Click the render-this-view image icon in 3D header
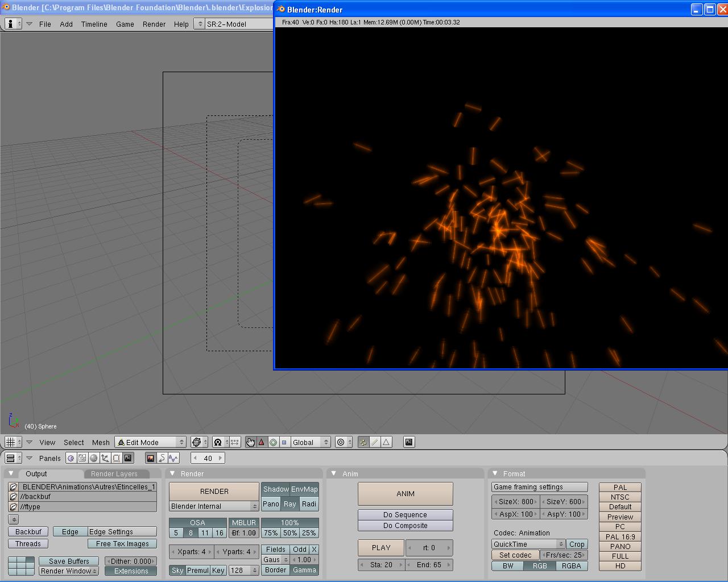Image resolution: width=728 pixels, height=582 pixels. coord(409,442)
